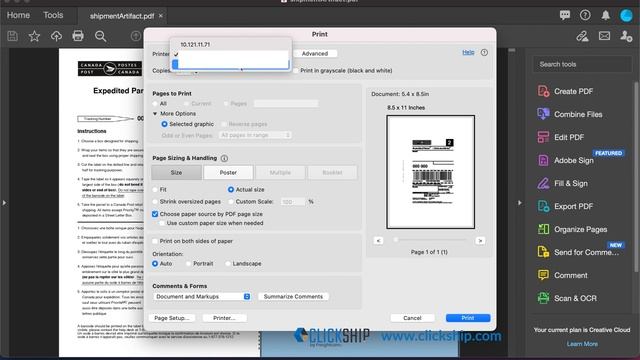
Task: Open the Comment tool
Action: [562, 275]
